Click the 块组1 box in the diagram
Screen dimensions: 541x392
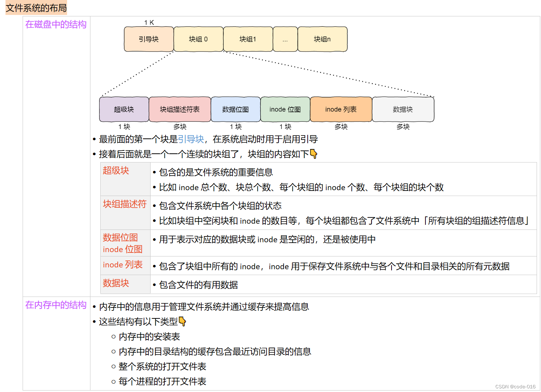248,39
